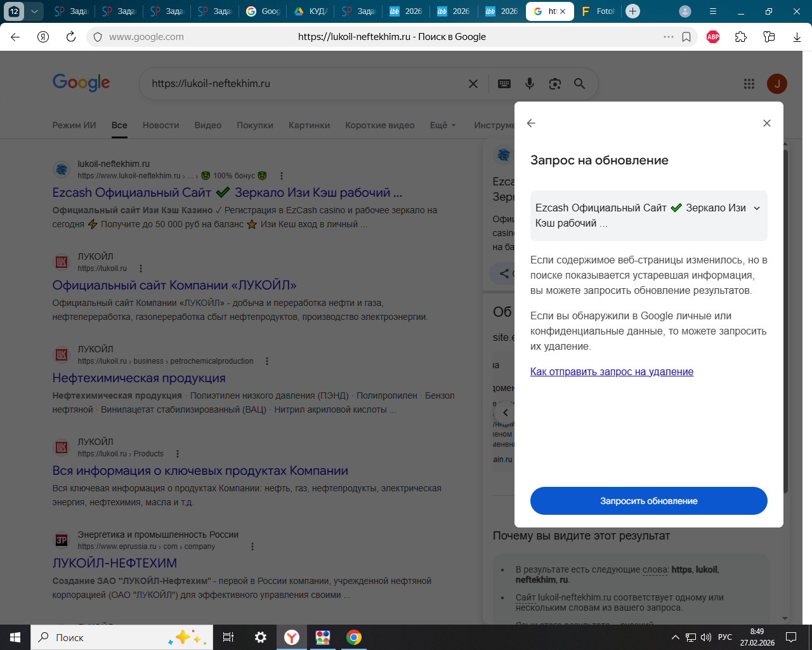Open the tab list dropdown chevron
Screen dimensions: 812x650
click(34, 11)
